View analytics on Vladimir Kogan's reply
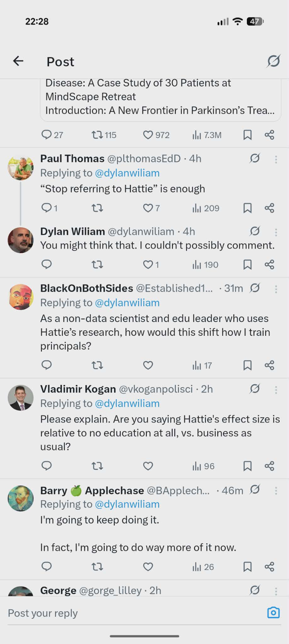 tap(203, 466)
